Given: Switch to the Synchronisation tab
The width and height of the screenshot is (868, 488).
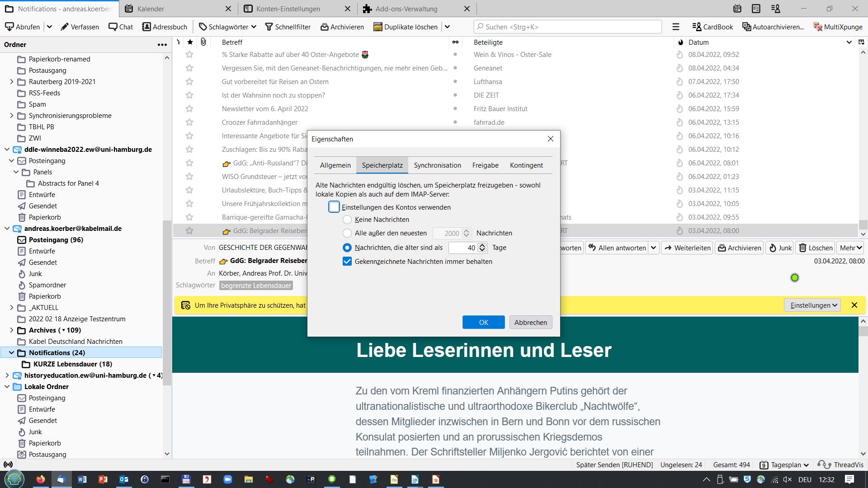Looking at the screenshot, I should coord(437,165).
